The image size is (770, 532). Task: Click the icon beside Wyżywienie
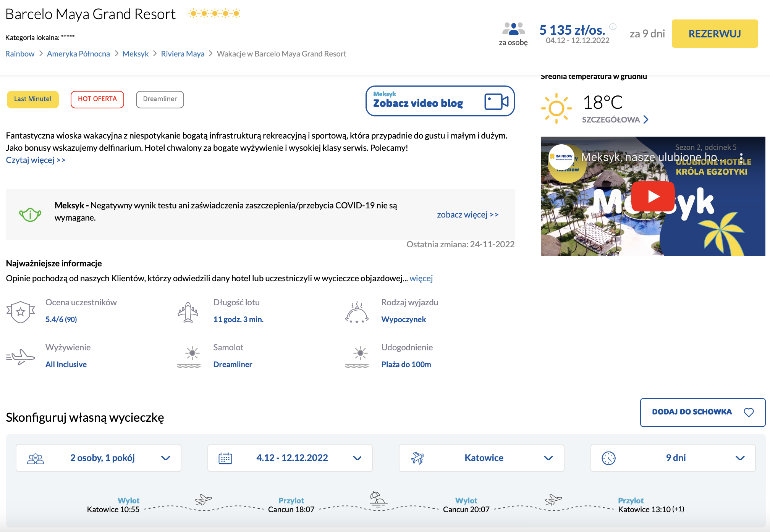[x=21, y=357]
